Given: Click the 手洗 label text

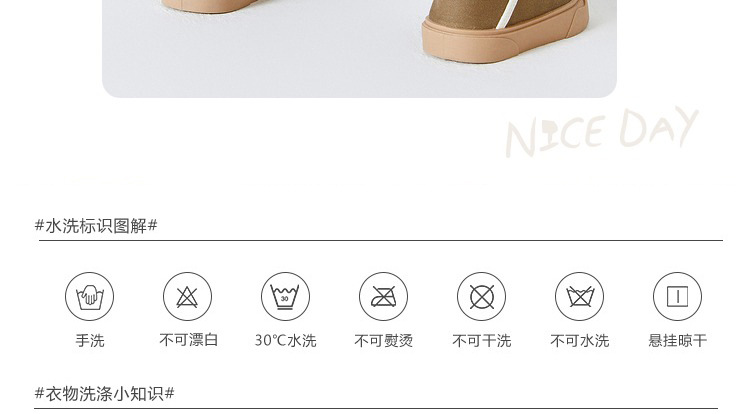Looking at the screenshot, I should [x=90, y=340].
